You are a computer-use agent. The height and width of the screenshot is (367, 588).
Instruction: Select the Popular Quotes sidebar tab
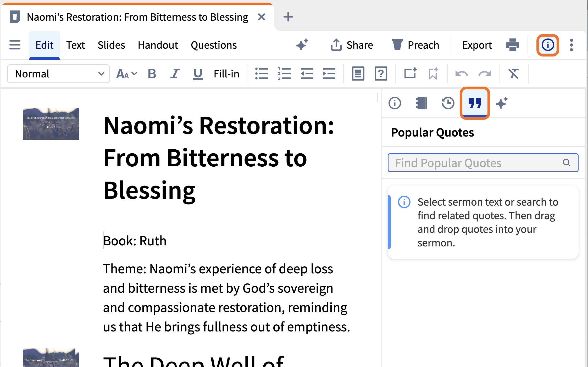pos(475,103)
